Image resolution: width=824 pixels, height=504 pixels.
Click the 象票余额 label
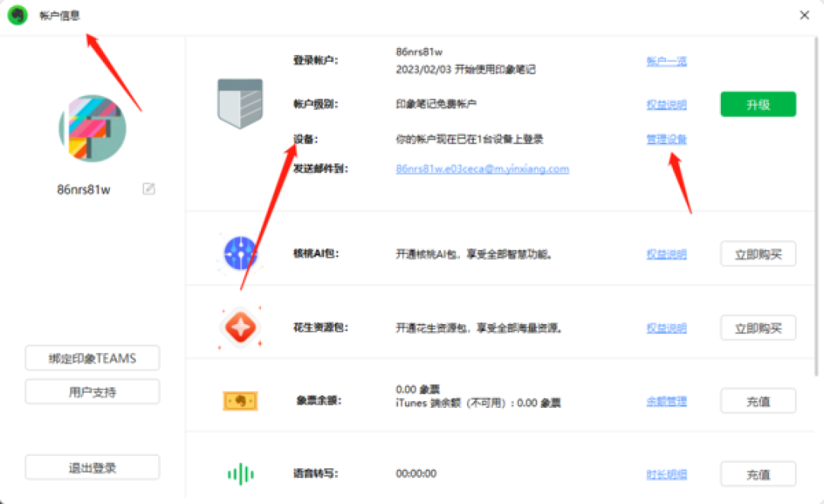pos(319,400)
